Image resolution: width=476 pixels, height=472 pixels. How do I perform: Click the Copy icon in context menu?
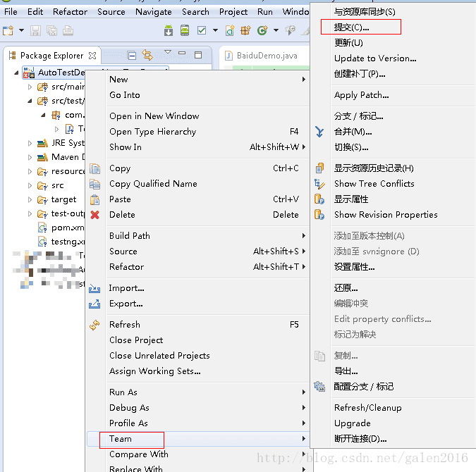pyautogui.click(x=94, y=168)
